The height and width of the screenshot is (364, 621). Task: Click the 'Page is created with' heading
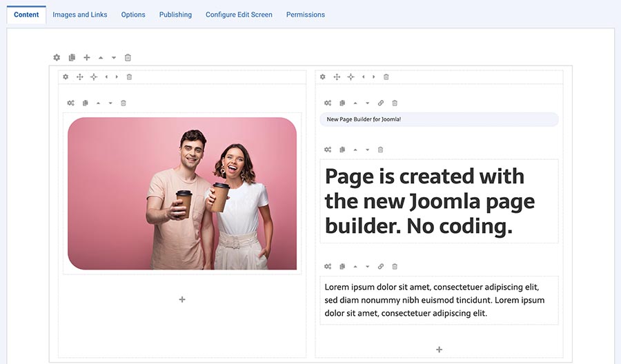440,201
